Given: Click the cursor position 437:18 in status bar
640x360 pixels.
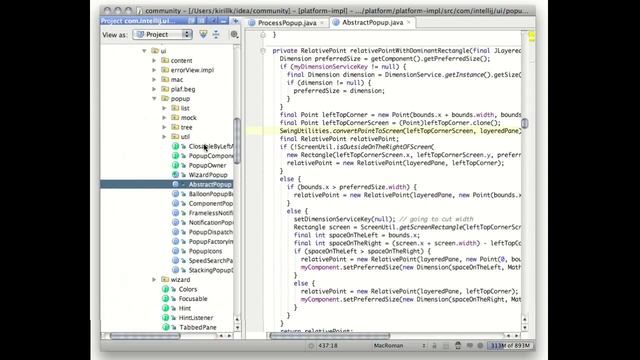Looking at the screenshot, I should pos(328,346).
